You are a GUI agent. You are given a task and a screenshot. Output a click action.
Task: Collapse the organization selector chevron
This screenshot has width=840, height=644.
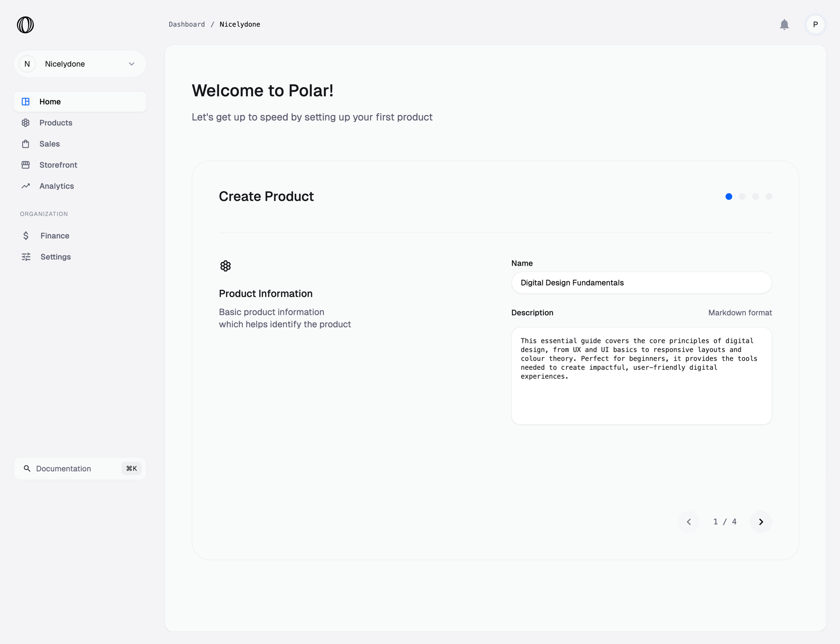(131, 64)
